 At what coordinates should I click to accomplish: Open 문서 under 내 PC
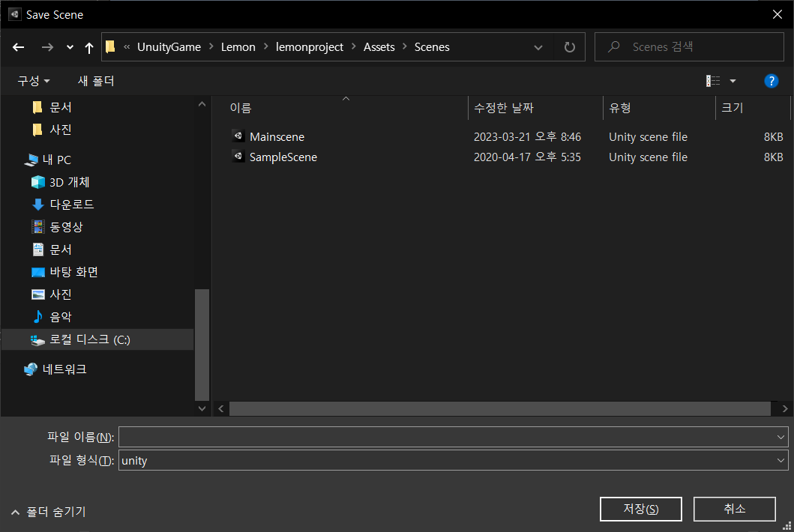pos(60,250)
